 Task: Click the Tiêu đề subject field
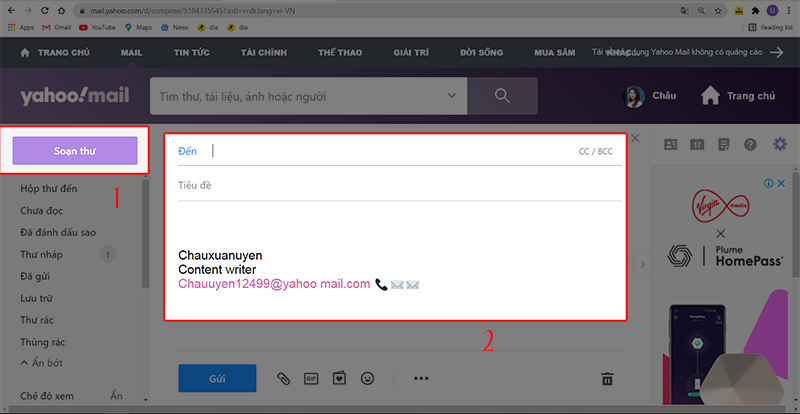click(399, 185)
